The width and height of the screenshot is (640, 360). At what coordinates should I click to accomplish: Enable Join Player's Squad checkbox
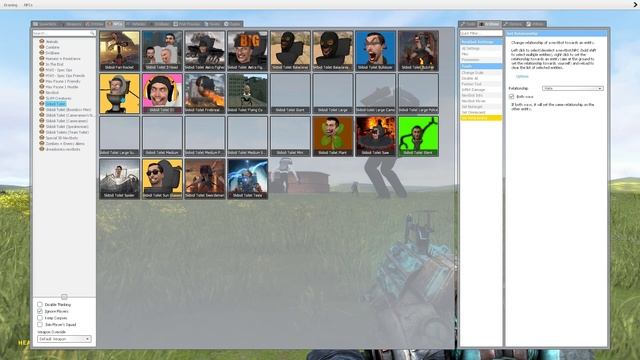40,324
